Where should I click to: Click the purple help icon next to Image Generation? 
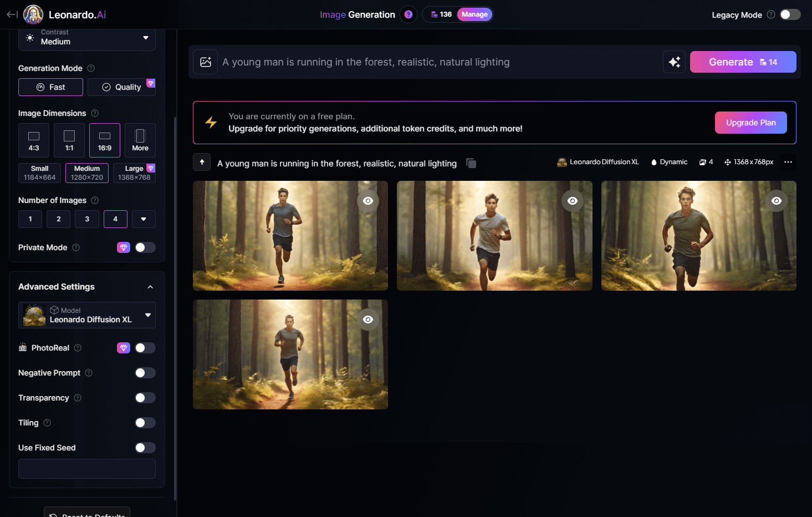(x=408, y=14)
